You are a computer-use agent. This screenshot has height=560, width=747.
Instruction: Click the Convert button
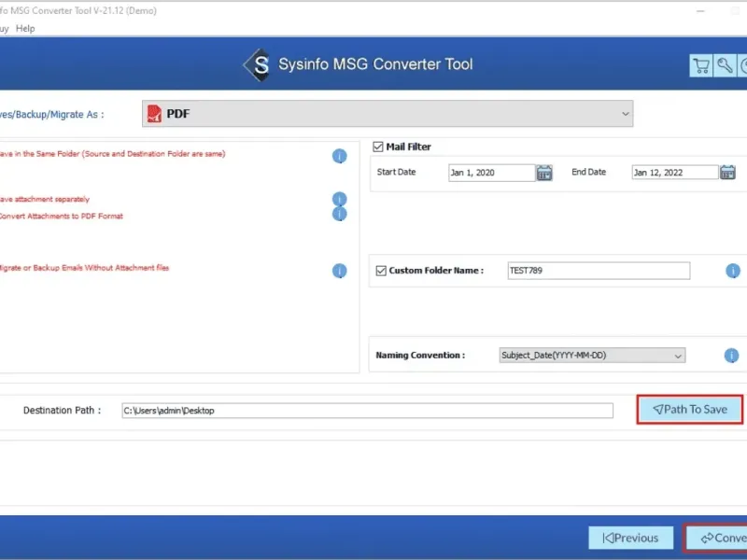click(x=717, y=539)
